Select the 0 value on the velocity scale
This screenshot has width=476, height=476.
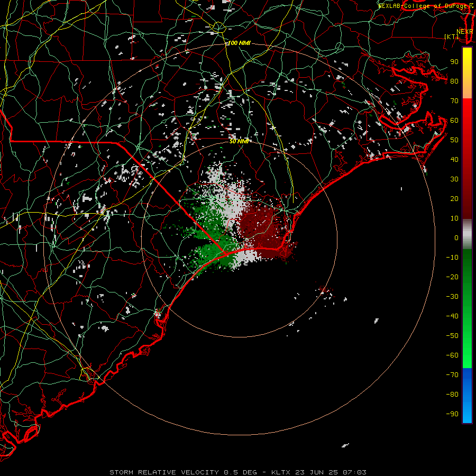(x=456, y=238)
